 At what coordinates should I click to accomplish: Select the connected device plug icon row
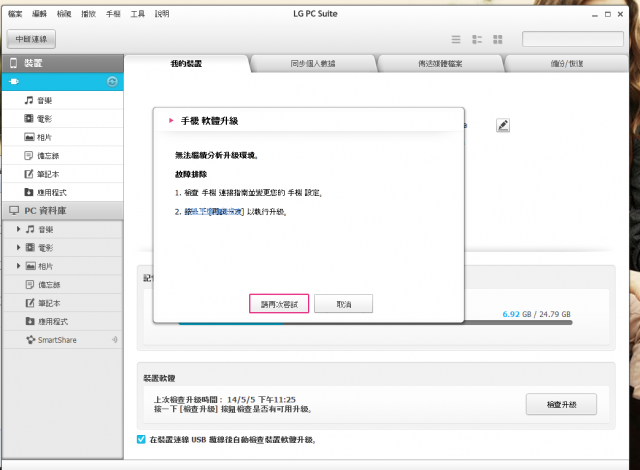tap(62, 82)
